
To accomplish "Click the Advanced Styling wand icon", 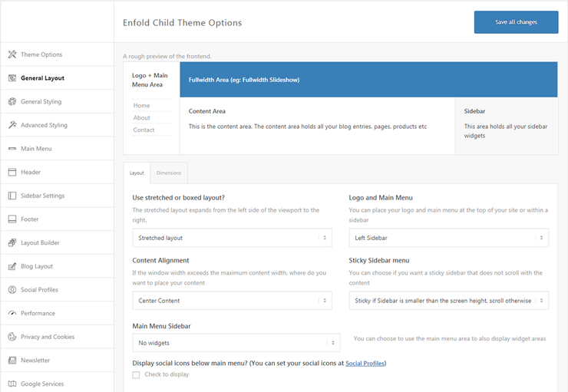I will pos(12,125).
